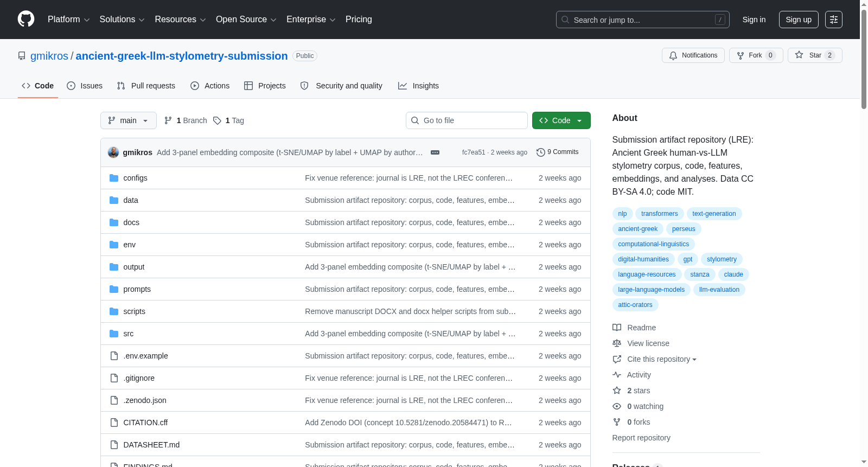This screenshot has width=868, height=467.
Task: Open the command palette icon button
Action: click(834, 20)
